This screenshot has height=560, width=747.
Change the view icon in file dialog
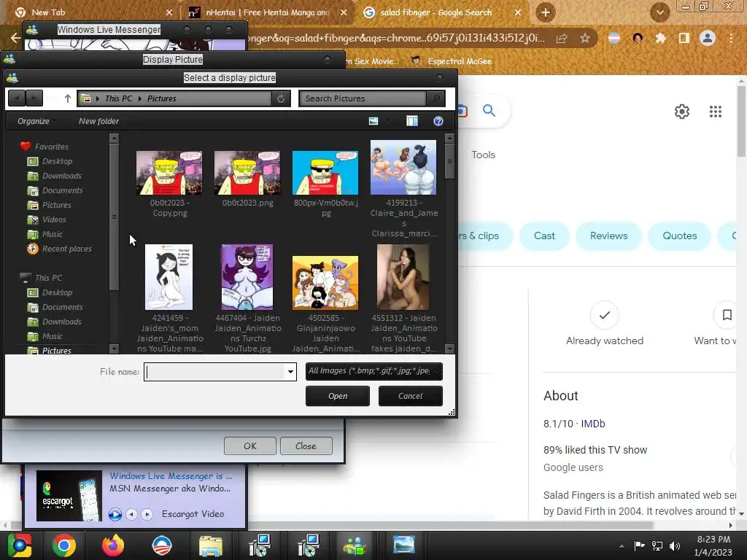[x=373, y=121]
